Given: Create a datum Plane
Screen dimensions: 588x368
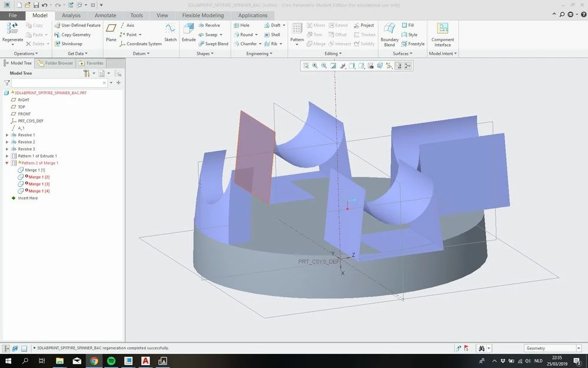Looking at the screenshot, I should [x=111, y=32].
